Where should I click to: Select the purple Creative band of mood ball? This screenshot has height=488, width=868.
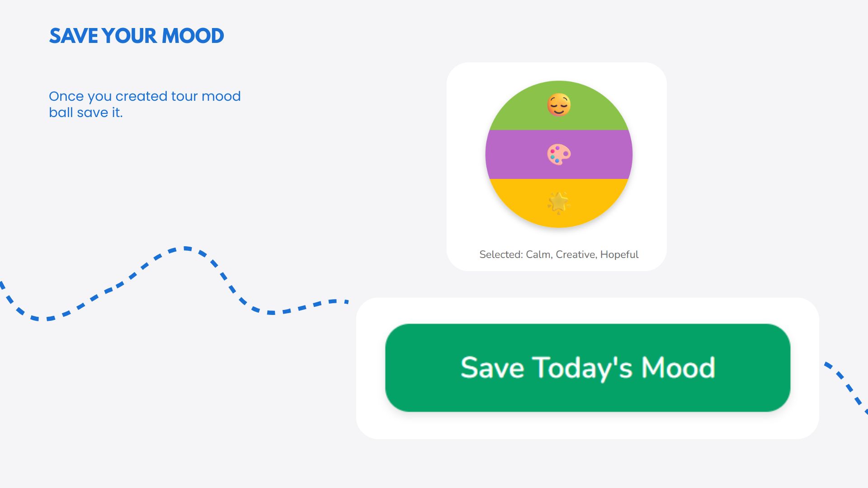511,155
